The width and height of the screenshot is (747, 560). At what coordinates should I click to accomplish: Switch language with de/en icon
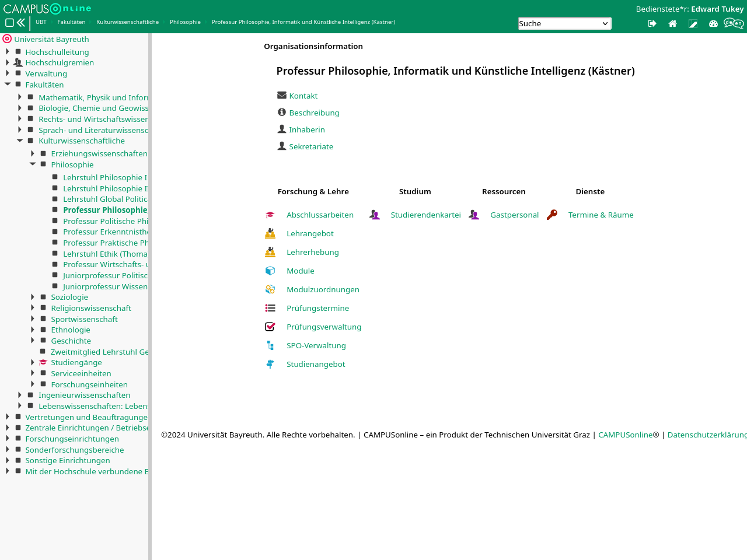734,23
